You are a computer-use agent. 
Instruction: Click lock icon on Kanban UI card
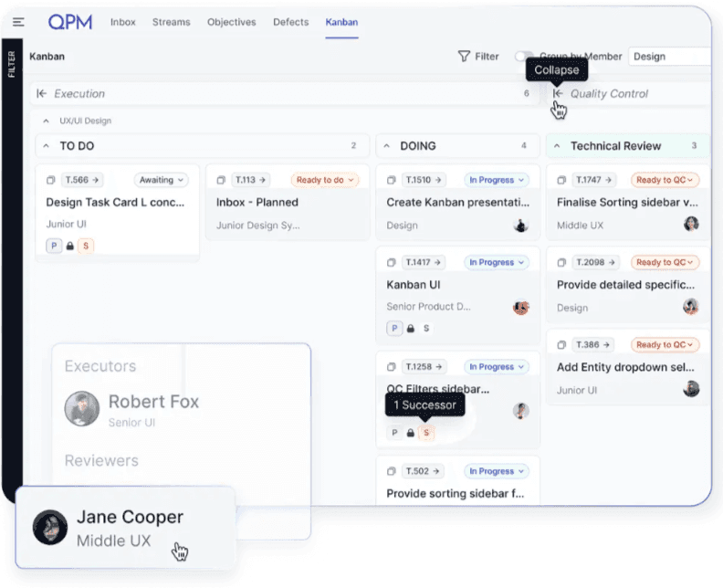pyautogui.click(x=411, y=329)
